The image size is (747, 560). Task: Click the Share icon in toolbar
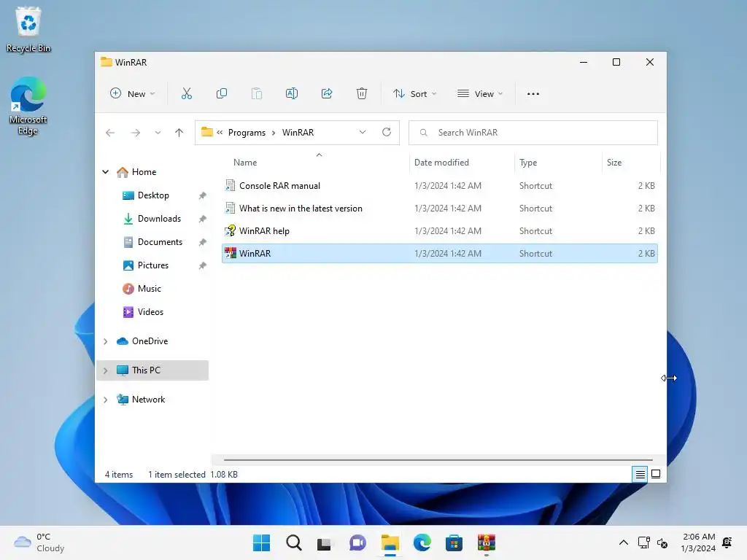[x=327, y=94]
